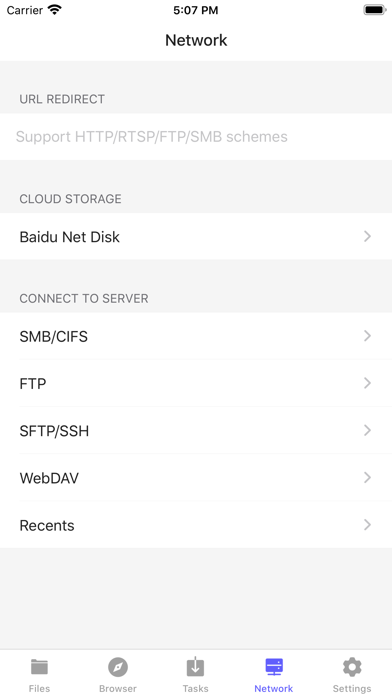Select the FTP server entry
Viewport: 392px width, 696px height.
(196, 383)
